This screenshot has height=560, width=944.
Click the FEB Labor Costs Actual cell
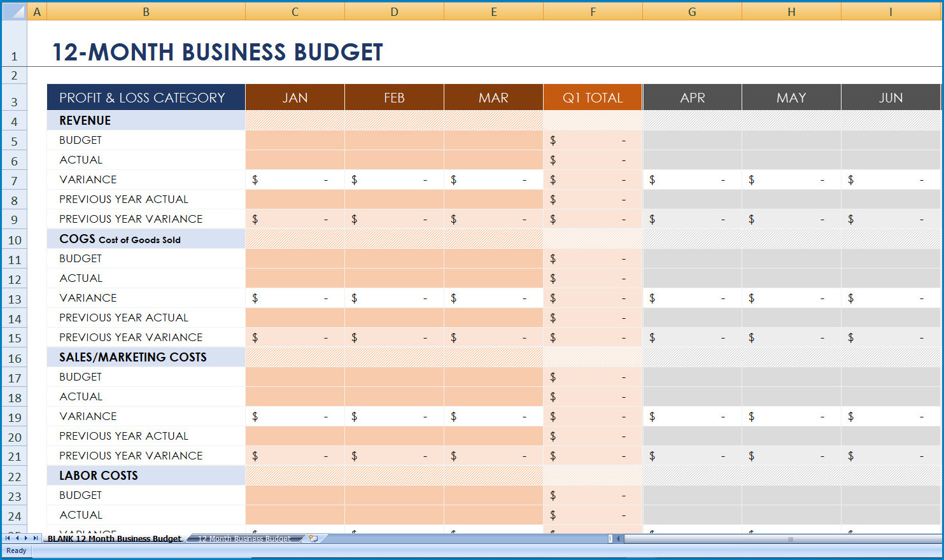click(x=394, y=515)
